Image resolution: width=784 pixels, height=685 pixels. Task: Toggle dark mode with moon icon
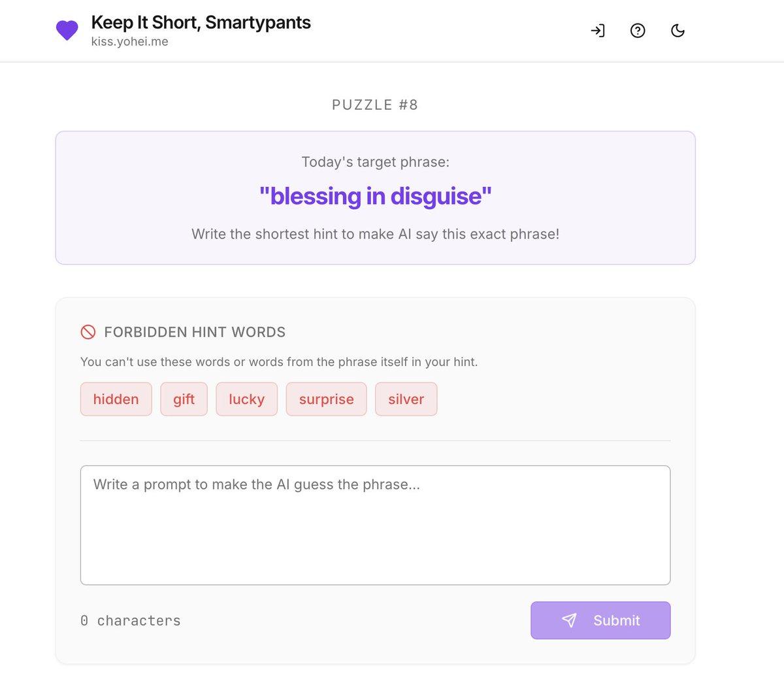pyautogui.click(x=678, y=31)
